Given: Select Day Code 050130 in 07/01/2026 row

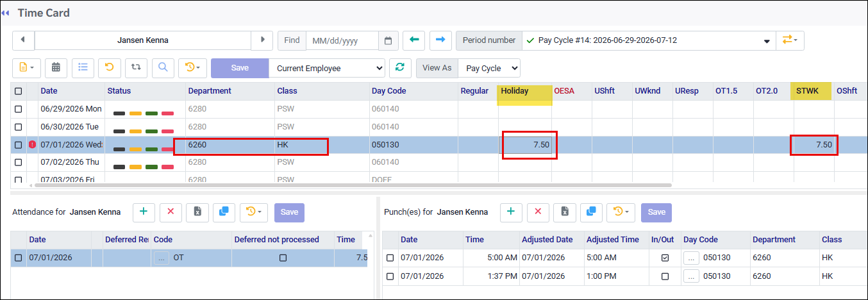Looking at the screenshot, I should (413, 145).
